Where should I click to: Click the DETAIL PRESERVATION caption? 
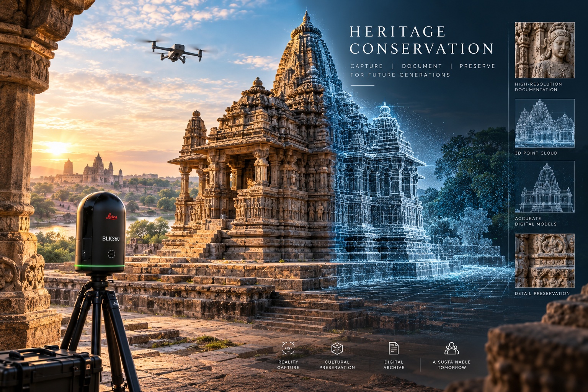542,294
